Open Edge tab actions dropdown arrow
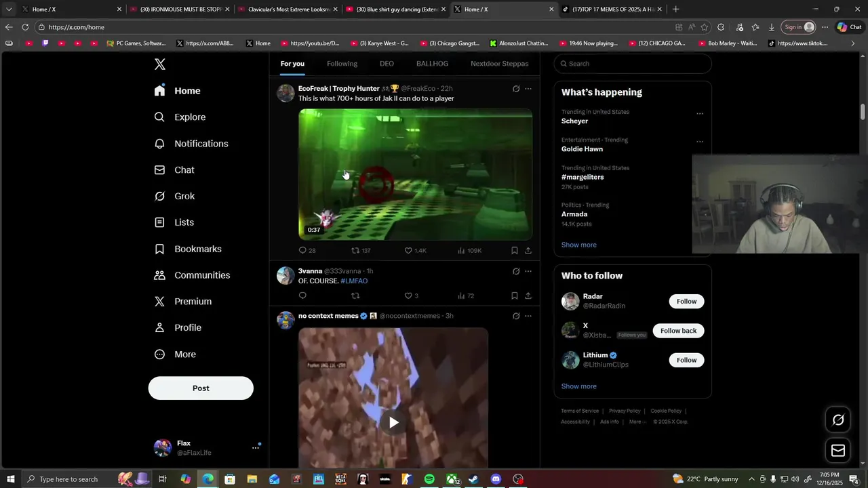Screen dimensions: 868x488 (9, 9)
